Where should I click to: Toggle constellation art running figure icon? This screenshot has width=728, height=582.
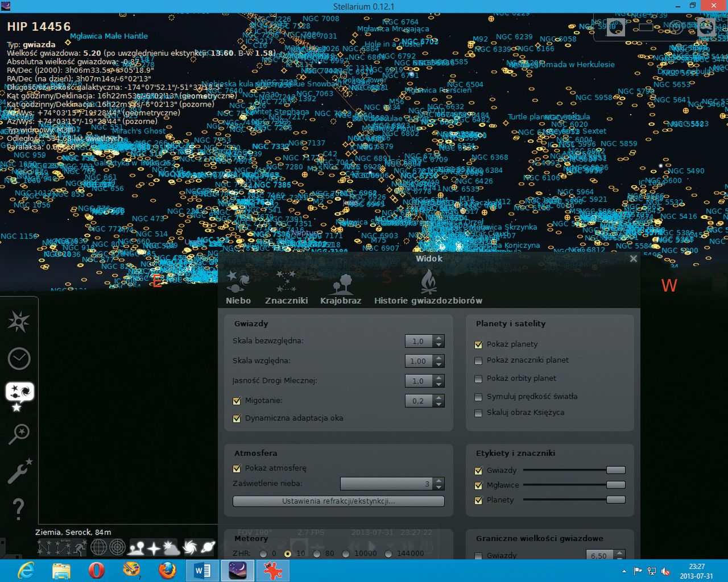pos(79,547)
